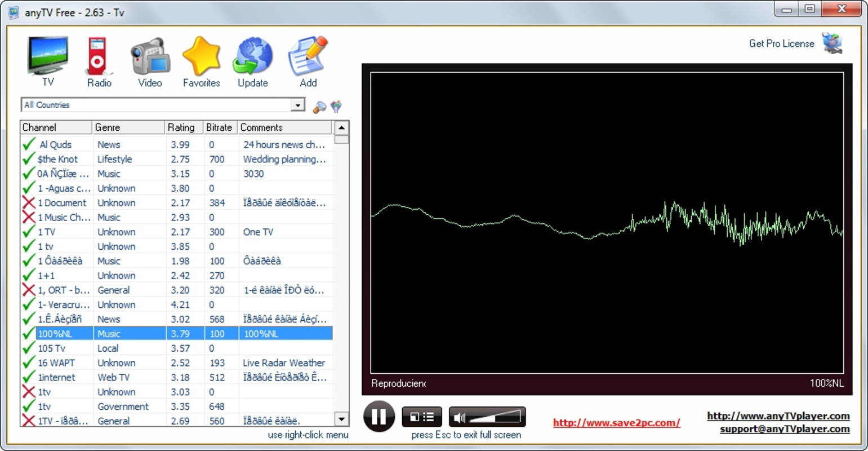868x451 pixels.
Task: Select the 1 TV channel row
Action: point(176,232)
